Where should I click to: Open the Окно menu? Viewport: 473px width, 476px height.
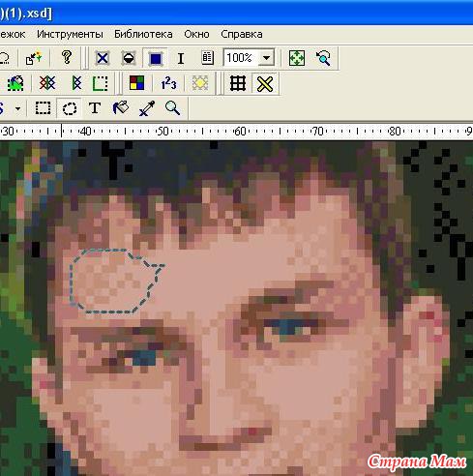(196, 34)
